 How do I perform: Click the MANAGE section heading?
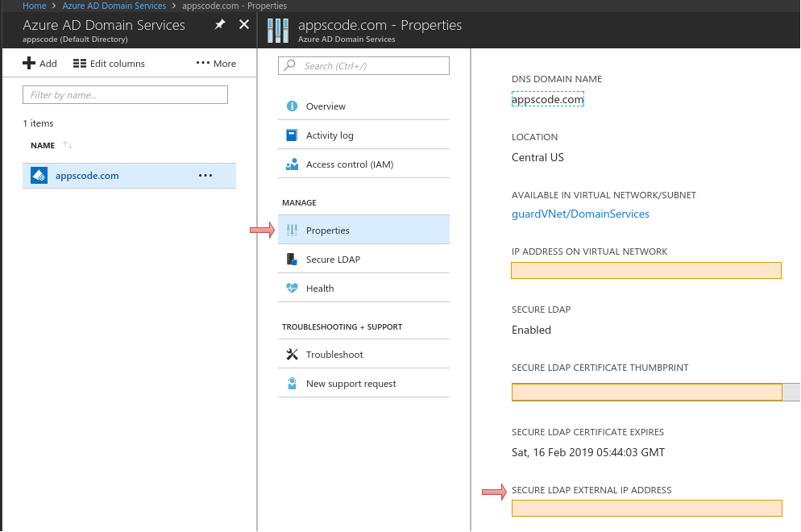(x=299, y=202)
